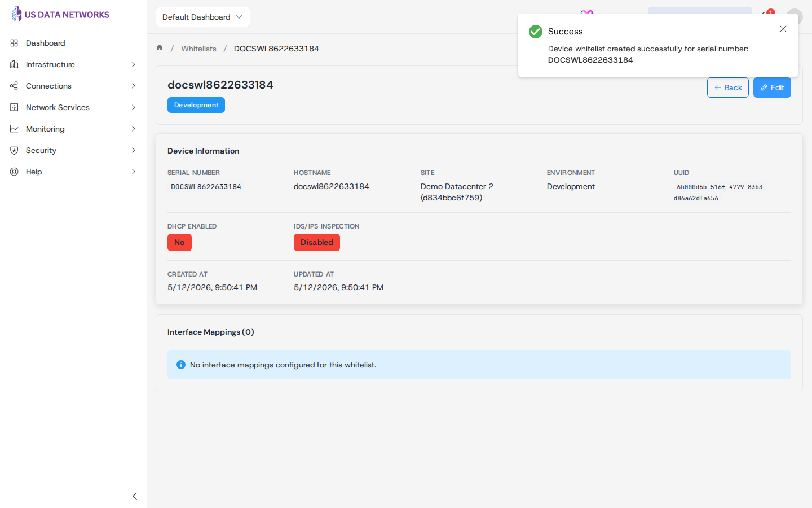This screenshot has width=812, height=508.
Task: Click the Device Information heading
Action: [204, 151]
